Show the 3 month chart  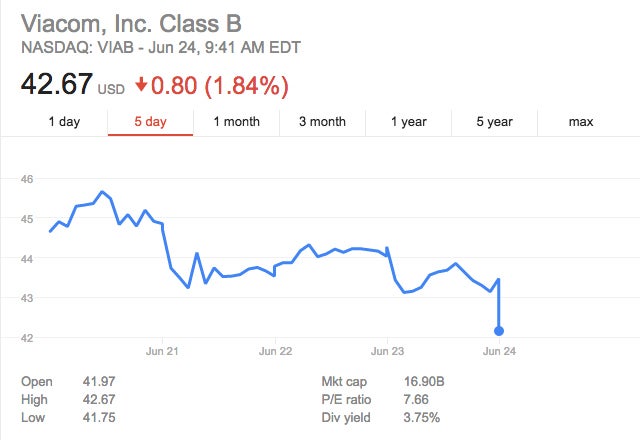click(x=322, y=122)
